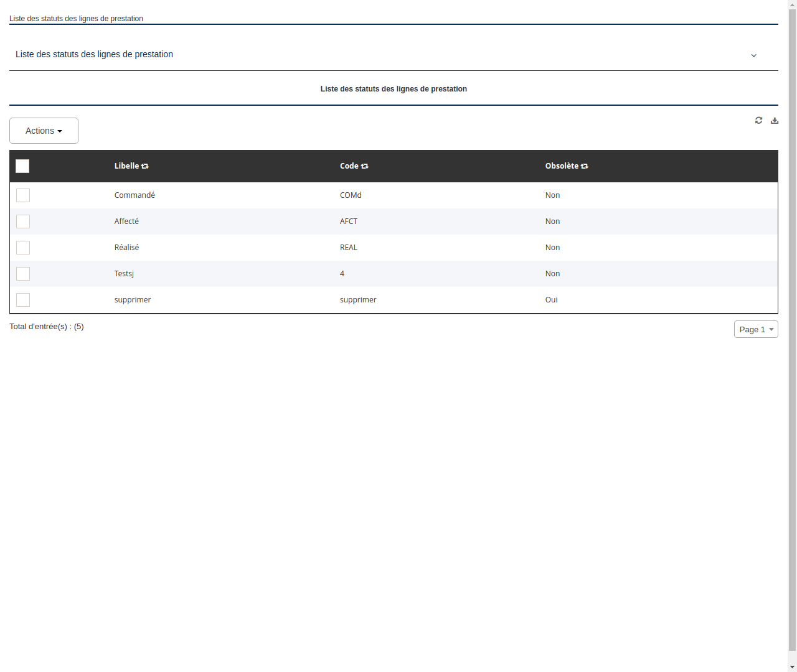The height and width of the screenshot is (672, 797).
Task: Open the Page 1 selector
Action: [x=756, y=329]
